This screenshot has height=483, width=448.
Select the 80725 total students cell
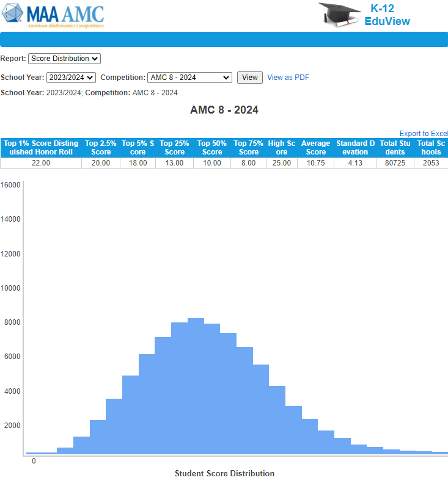pyautogui.click(x=395, y=163)
